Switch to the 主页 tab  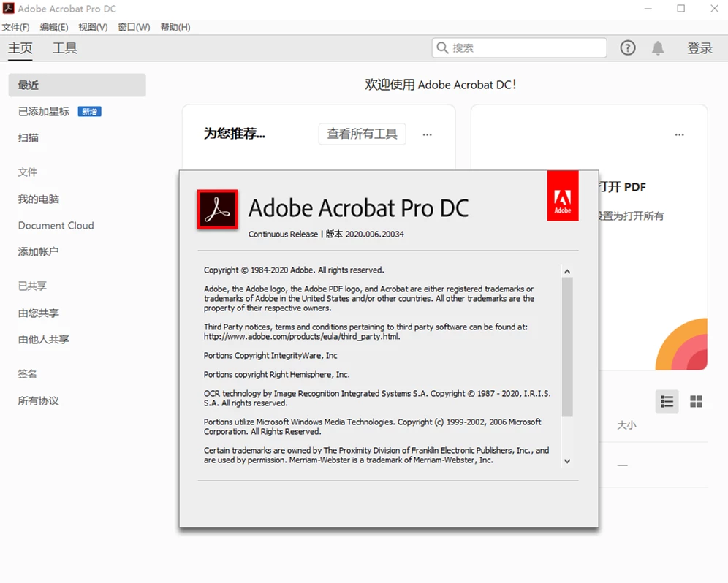coord(20,47)
